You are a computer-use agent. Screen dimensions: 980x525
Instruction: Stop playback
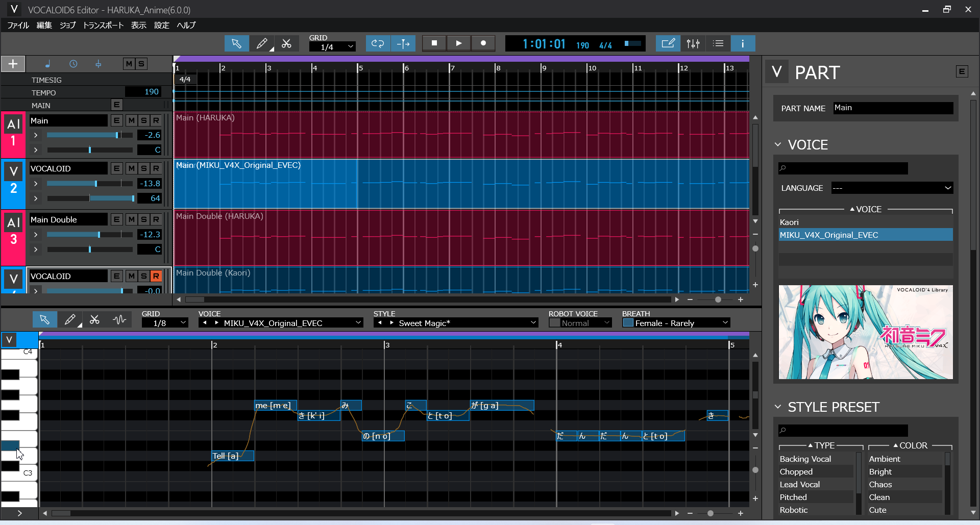[x=434, y=43]
